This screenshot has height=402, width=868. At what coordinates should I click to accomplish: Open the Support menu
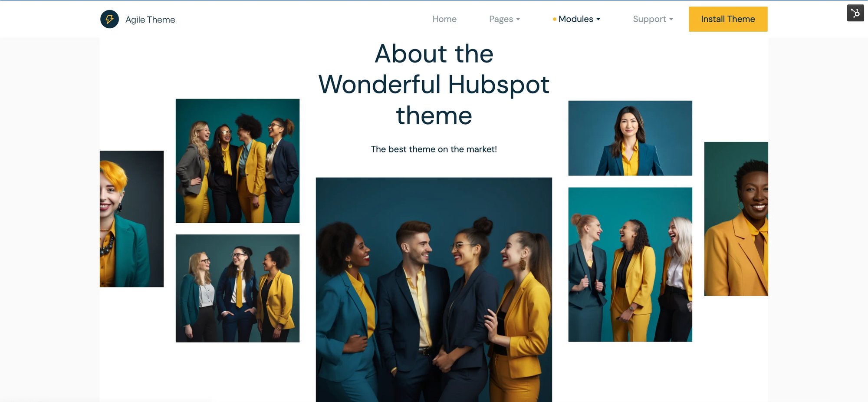(x=653, y=19)
